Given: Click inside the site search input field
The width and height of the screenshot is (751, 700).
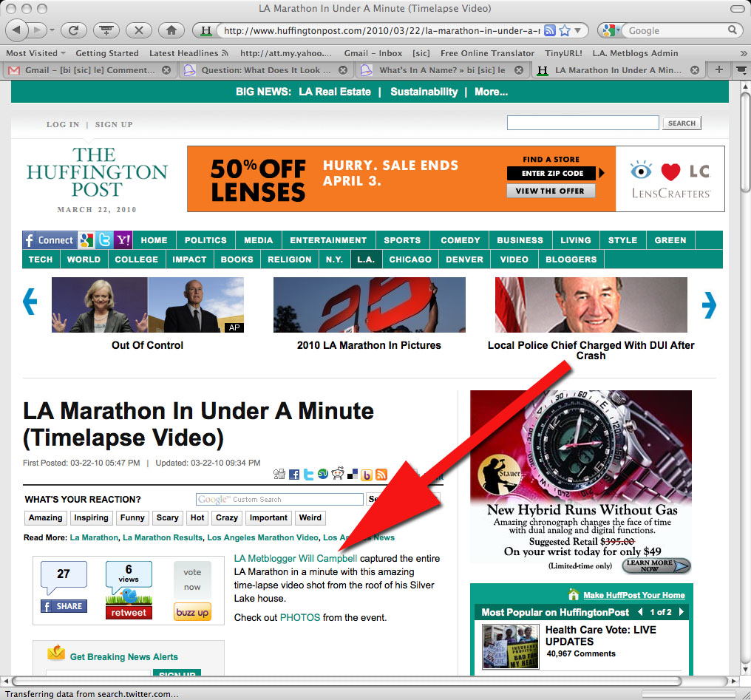Looking at the screenshot, I should pyautogui.click(x=583, y=123).
